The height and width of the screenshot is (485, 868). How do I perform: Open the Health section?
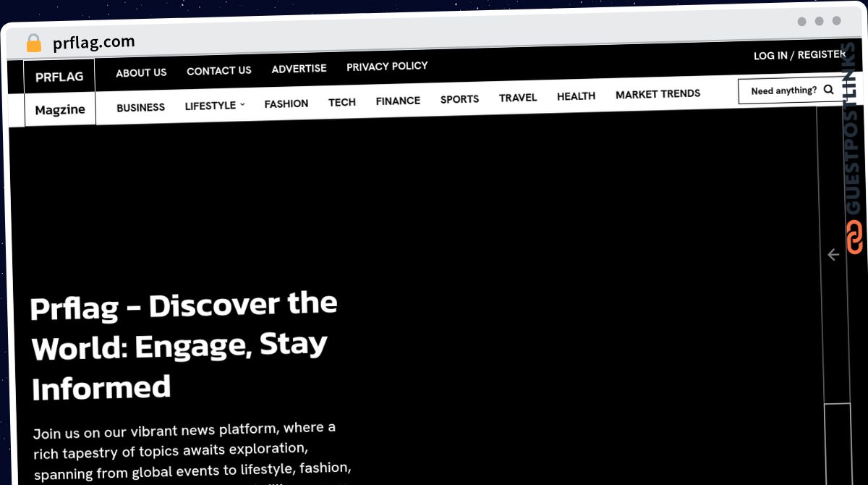tap(576, 96)
